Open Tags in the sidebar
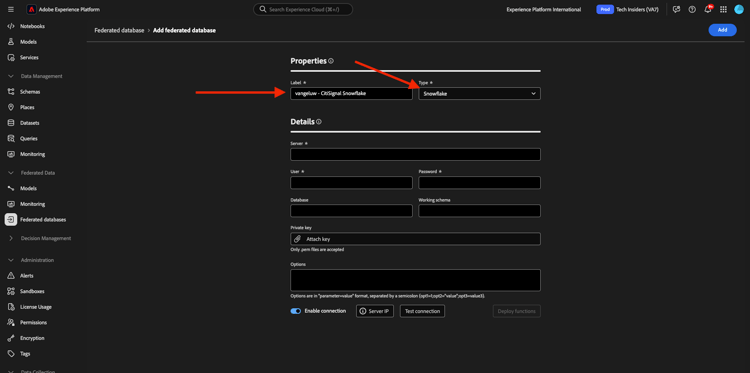Image resolution: width=750 pixels, height=373 pixels. click(x=25, y=354)
